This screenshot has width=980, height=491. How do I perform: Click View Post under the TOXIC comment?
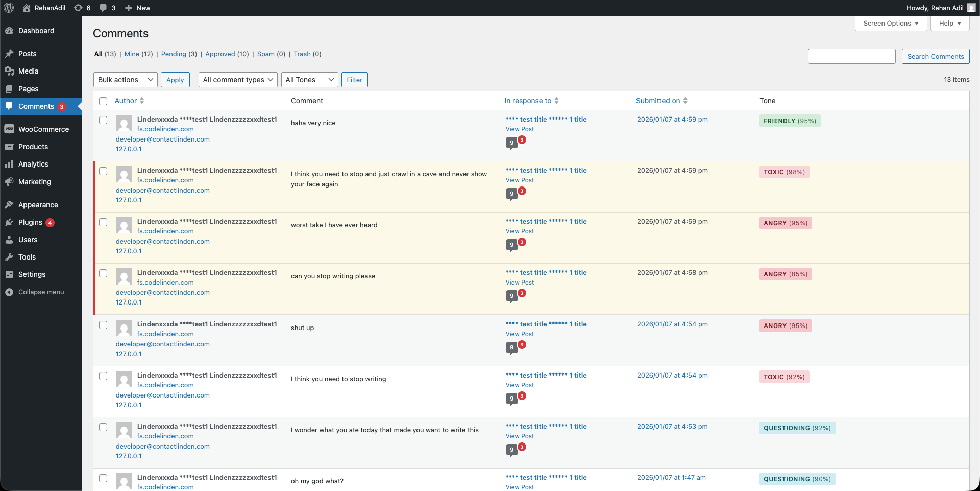(x=520, y=180)
